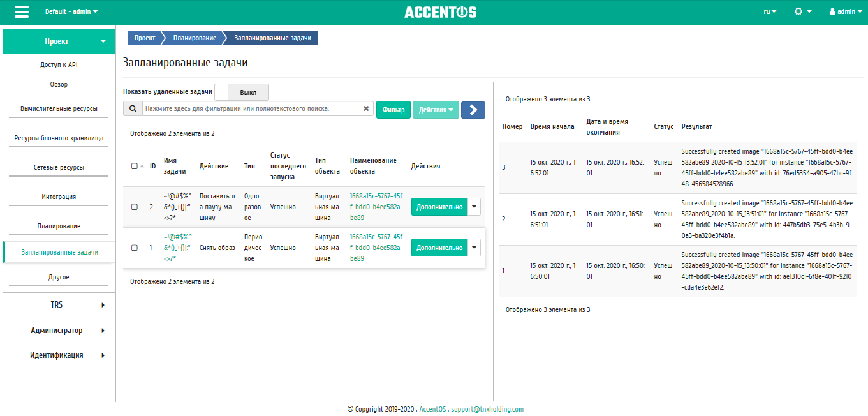
Task: Expand the TRS sidebar section
Action: click(59, 305)
